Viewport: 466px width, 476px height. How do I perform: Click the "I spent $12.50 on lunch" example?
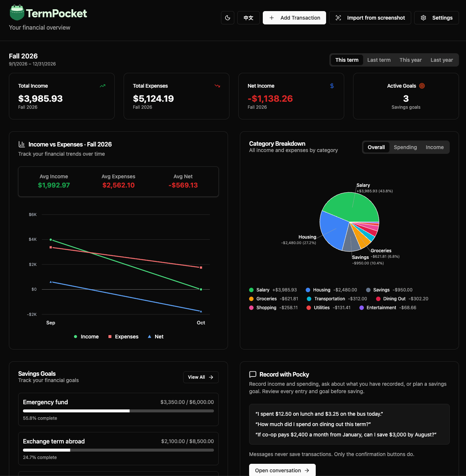pos(319,414)
